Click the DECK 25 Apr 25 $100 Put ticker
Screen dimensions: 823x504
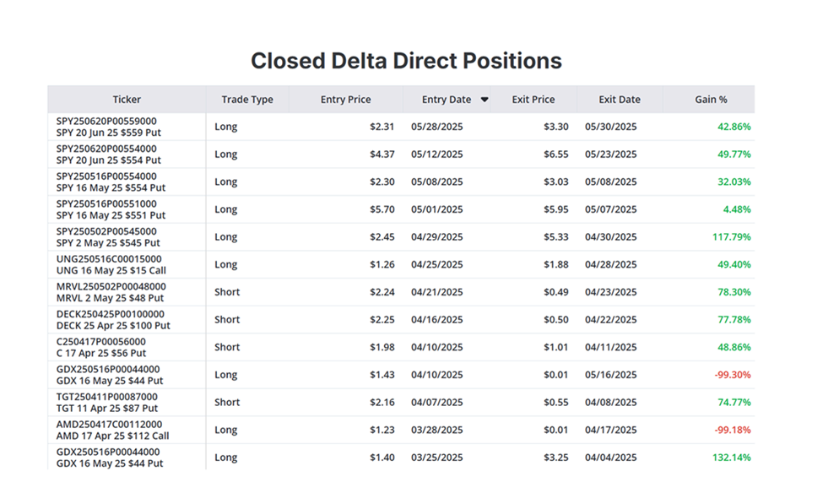[113, 325]
